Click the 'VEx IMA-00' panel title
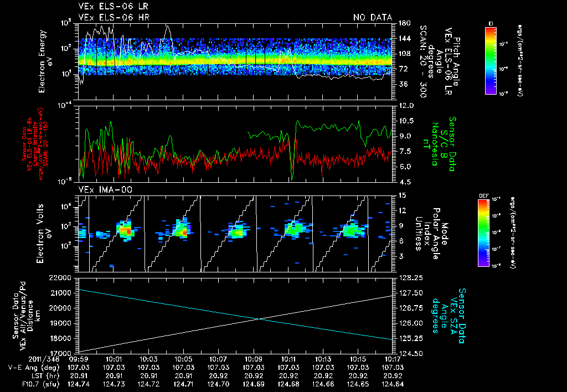This screenshot has width=567, height=392. pos(105,189)
